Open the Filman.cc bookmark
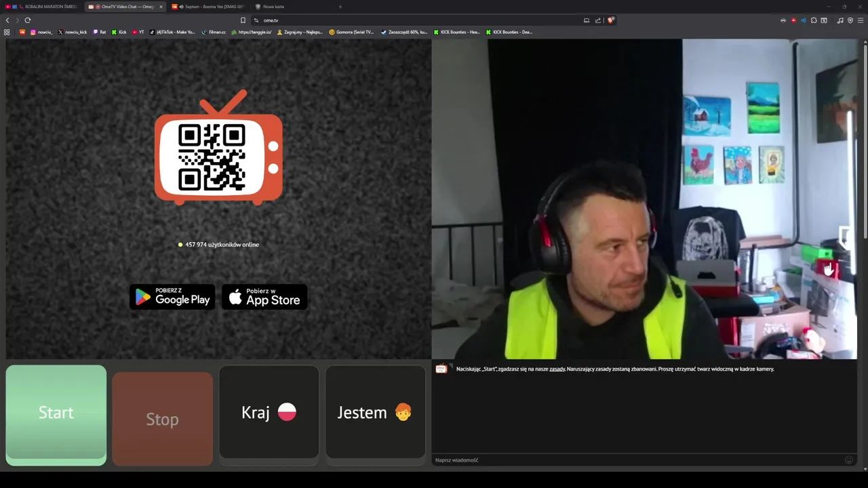Viewport: 868px width, 488px height. pos(214,32)
